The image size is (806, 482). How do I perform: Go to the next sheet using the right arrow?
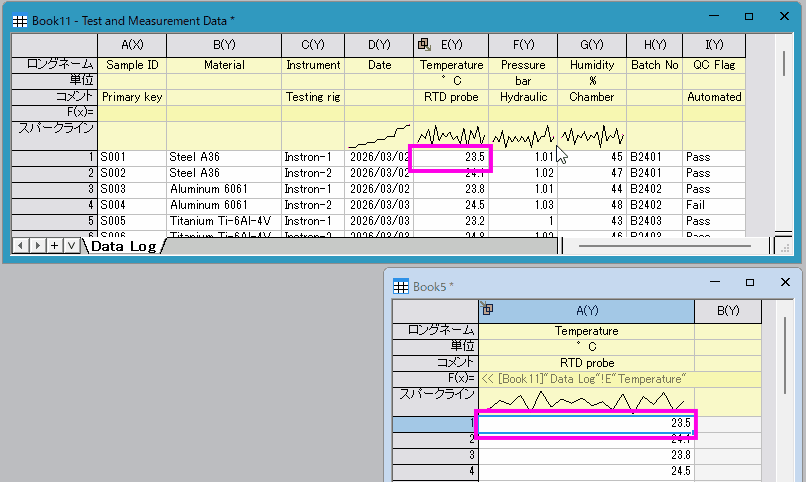(x=37, y=246)
